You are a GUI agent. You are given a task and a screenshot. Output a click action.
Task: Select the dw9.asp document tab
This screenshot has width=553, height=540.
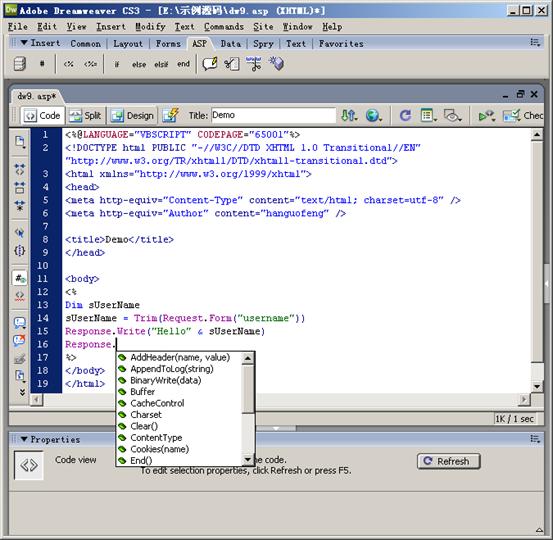click(x=37, y=96)
